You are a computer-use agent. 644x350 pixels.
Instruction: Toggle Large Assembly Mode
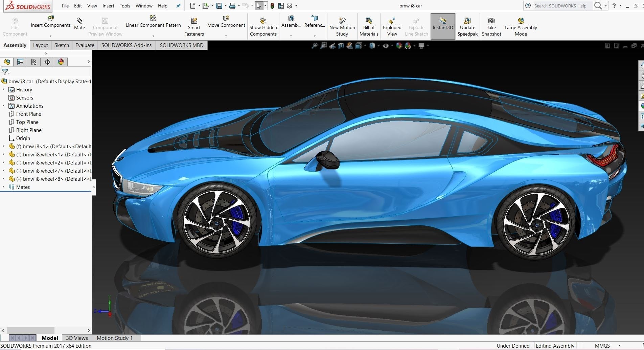(x=521, y=27)
